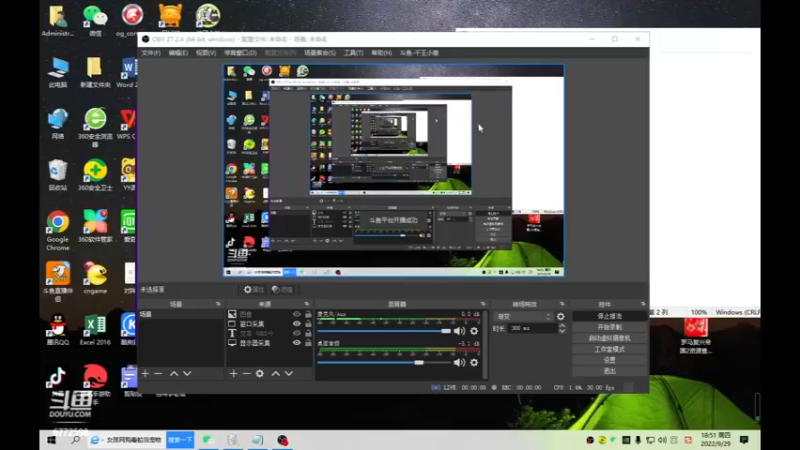Toggle the lock on the 显示器采集 source
The height and width of the screenshot is (450, 800).
coord(308,343)
